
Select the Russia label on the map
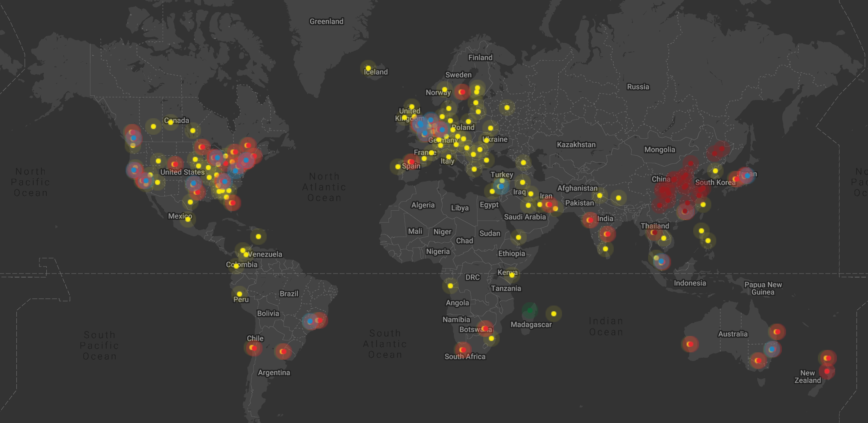click(x=638, y=87)
